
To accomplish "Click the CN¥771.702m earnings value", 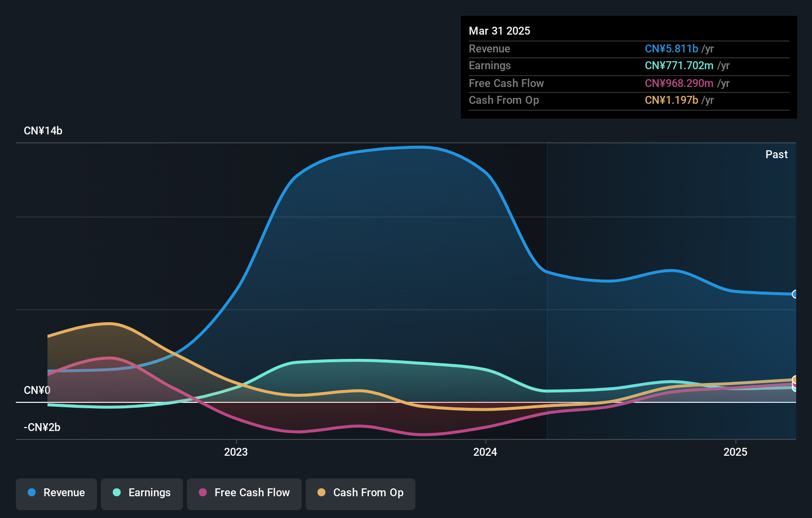I will pyautogui.click(x=679, y=66).
